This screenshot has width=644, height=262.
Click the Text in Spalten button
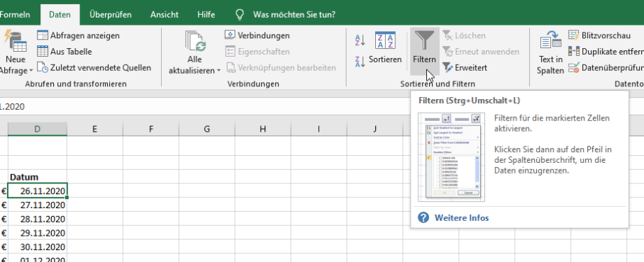coord(551,52)
